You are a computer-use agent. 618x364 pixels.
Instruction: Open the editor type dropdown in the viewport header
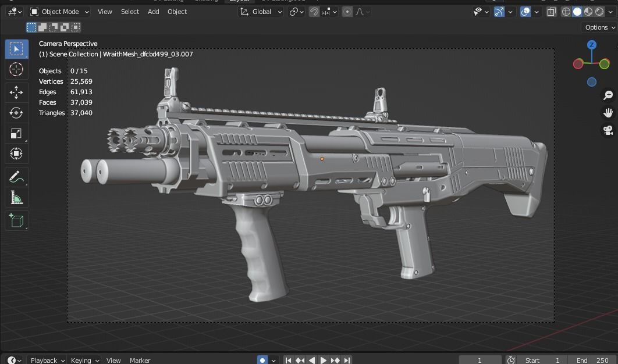(x=15, y=12)
